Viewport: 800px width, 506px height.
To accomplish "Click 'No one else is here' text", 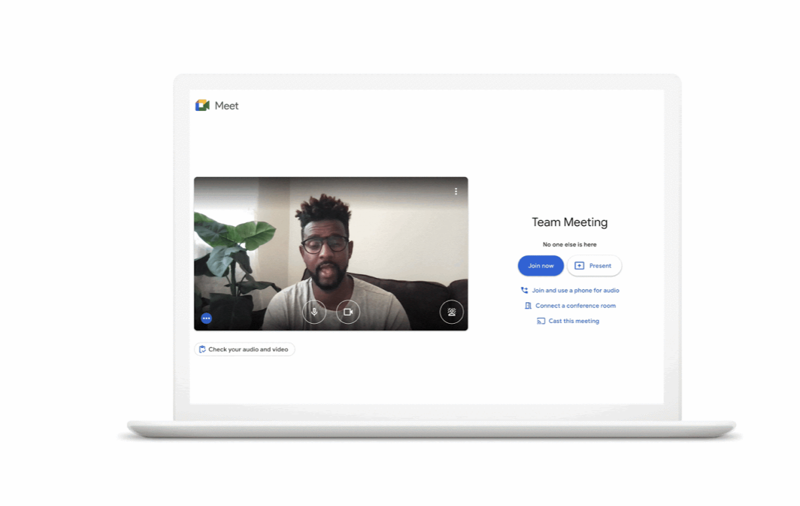I will coord(569,244).
